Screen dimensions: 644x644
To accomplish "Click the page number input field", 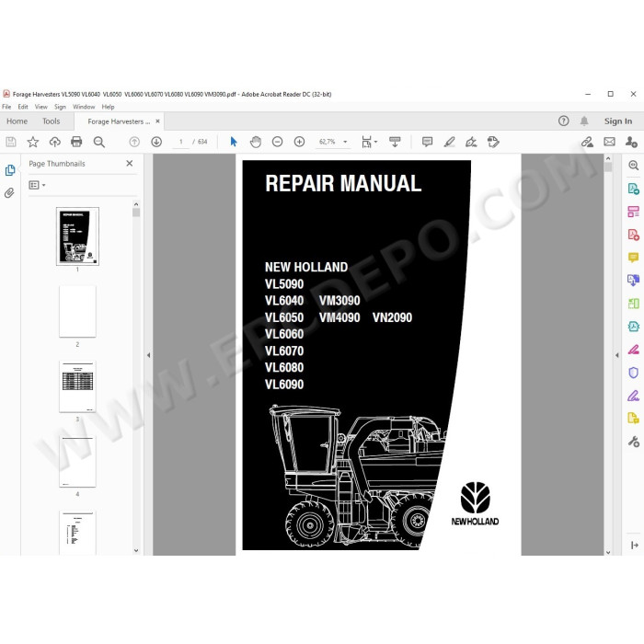I will point(180,142).
